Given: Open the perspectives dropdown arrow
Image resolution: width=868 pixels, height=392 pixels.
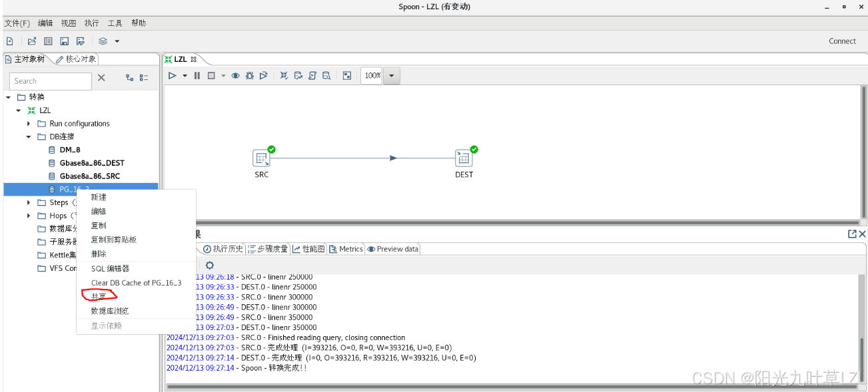Looking at the screenshot, I should (x=117, y=41).
